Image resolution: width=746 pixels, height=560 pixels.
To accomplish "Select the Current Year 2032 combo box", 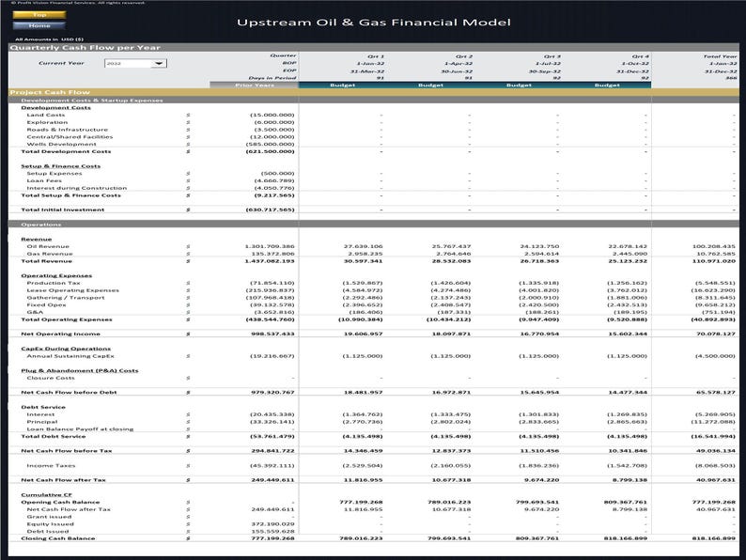I will [135, 63].
